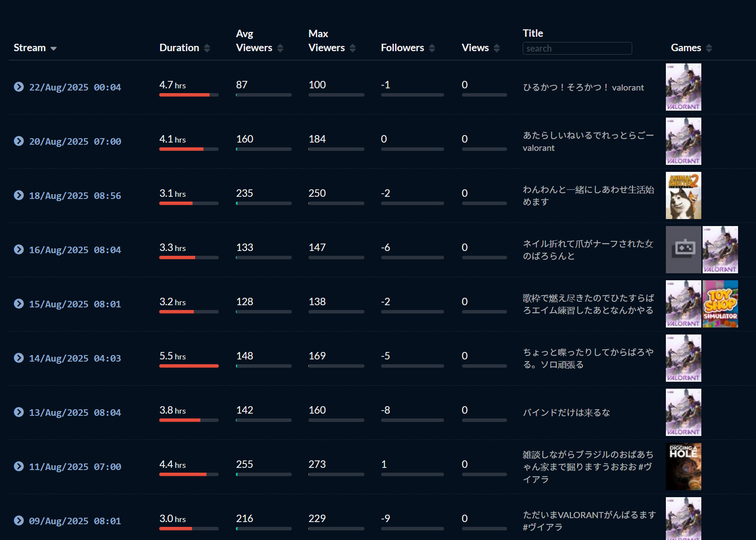
Task: Sort table by Stream column header
Action: coord(30,48)
